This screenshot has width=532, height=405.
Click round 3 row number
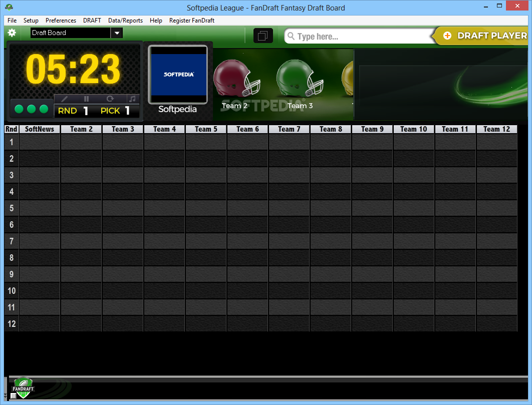coord(12,175)
